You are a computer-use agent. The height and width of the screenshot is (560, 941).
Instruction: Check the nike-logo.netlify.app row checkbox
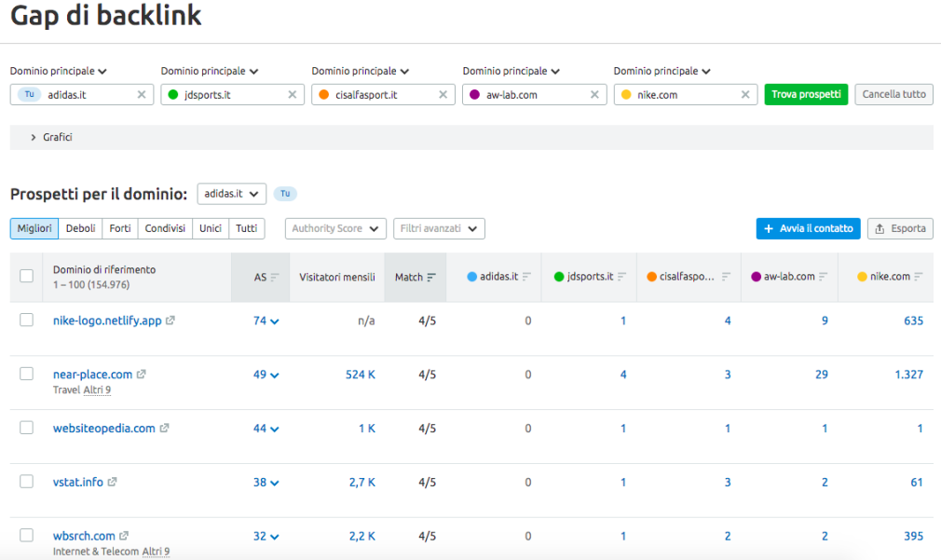pyautogui.click(x=26, y=320)
